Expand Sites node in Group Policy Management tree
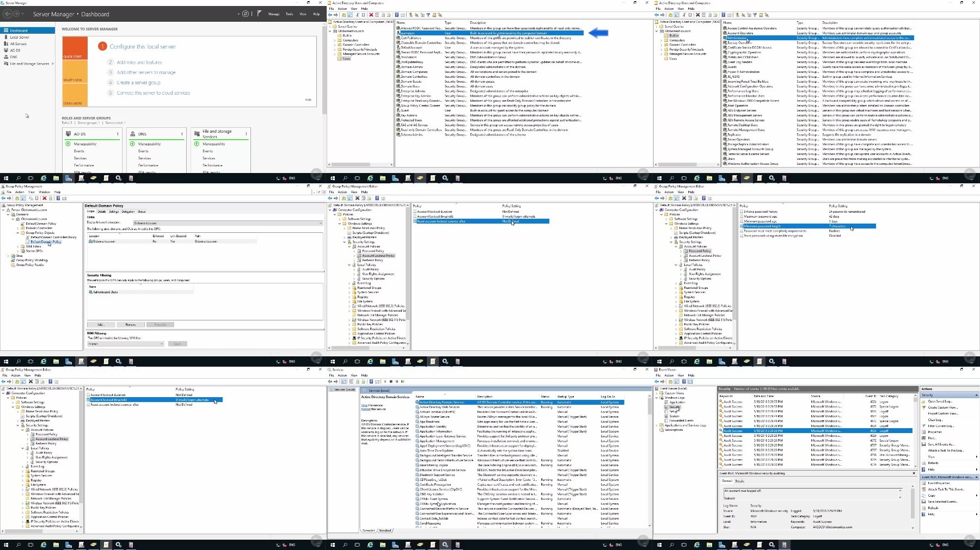Viewport: 980px width, 550px height. (9, 255)
